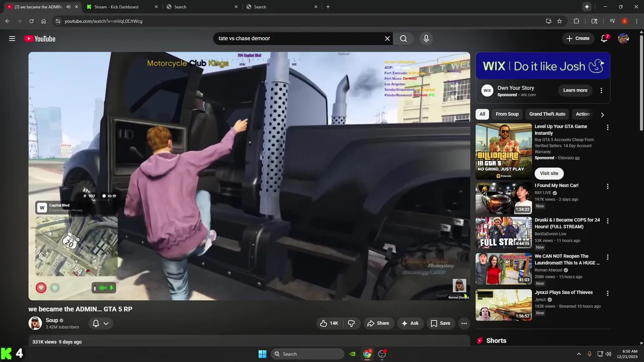The width and height of the screenshot is (644, 362).
Task: Open the Chrome profile S avatar
Action: click(624, 21)
